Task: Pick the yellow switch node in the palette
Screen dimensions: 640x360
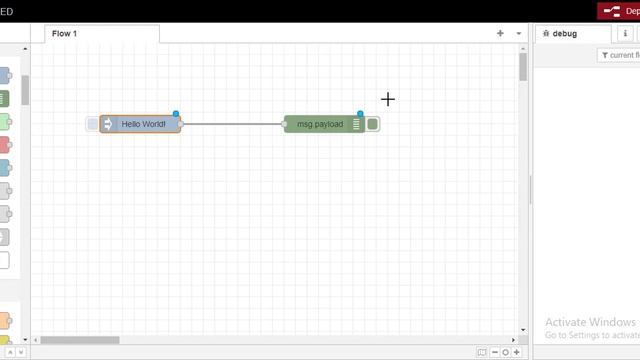Action: pyautogui.click(x=5, y=340)
